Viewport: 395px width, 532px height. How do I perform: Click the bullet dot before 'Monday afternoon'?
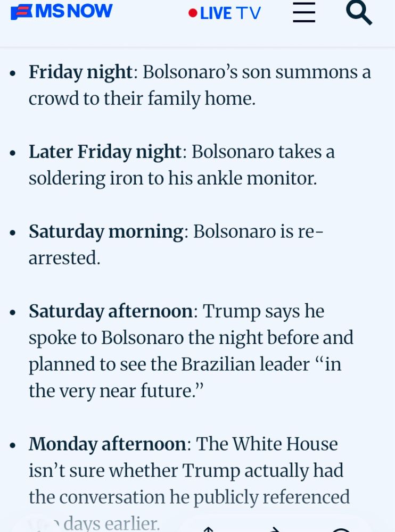13,445
